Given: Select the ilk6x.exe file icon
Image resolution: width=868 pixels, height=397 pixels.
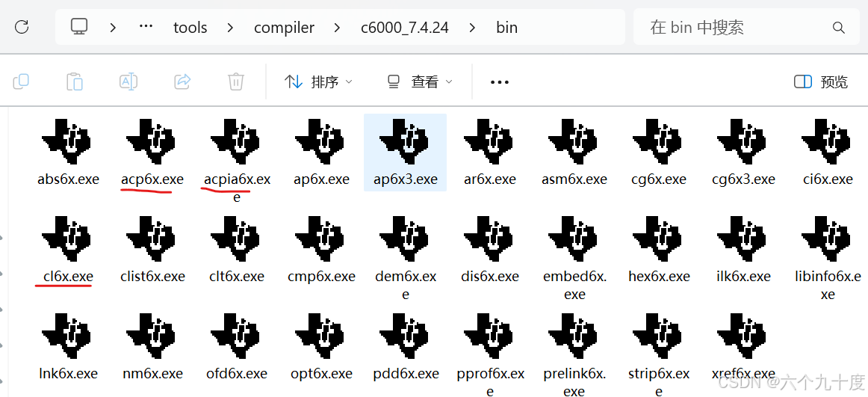Looking at the screenshot, I should [x=742, y=238].
